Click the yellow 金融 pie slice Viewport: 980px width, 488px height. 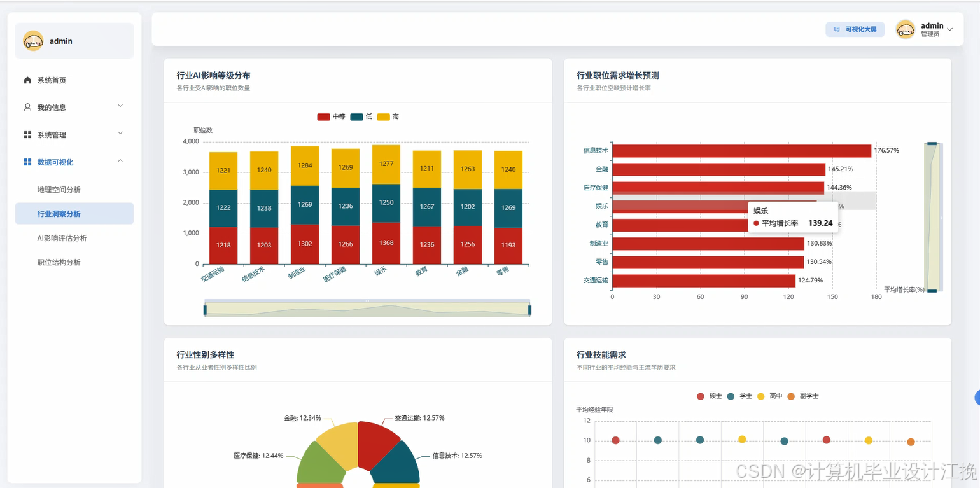pyautogui.click(x=339, y=443)
